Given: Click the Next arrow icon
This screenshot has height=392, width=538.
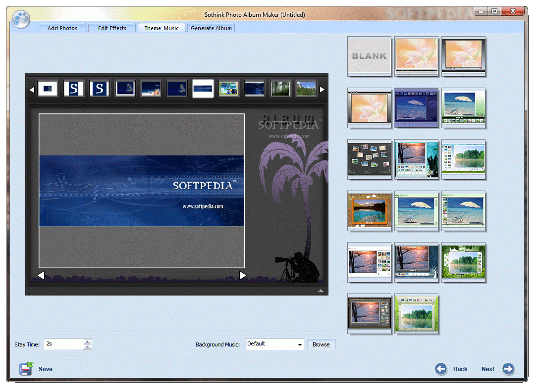Looking at the screenshot, I should [508, 369].
